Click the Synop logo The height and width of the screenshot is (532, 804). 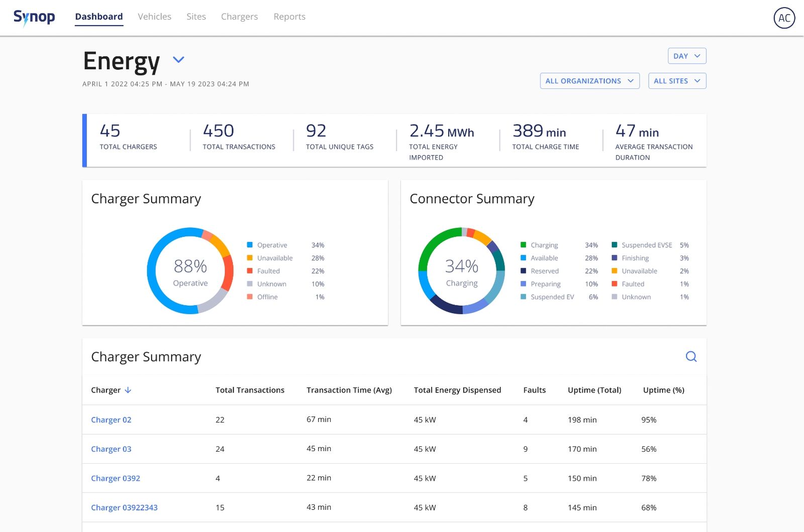pyautogui.click(x=34, y=17)
